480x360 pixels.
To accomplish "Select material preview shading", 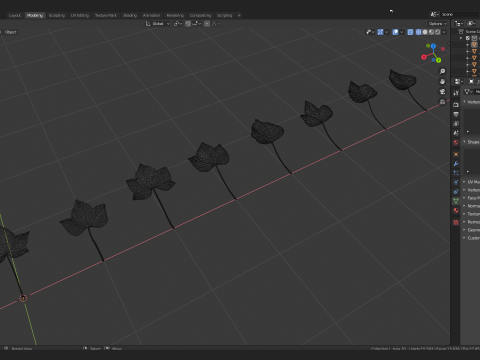I will click(x=431, y=32).
